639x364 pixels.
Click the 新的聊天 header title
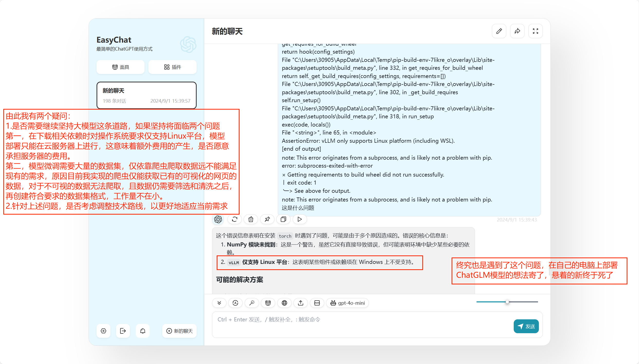tap(227, 31)
